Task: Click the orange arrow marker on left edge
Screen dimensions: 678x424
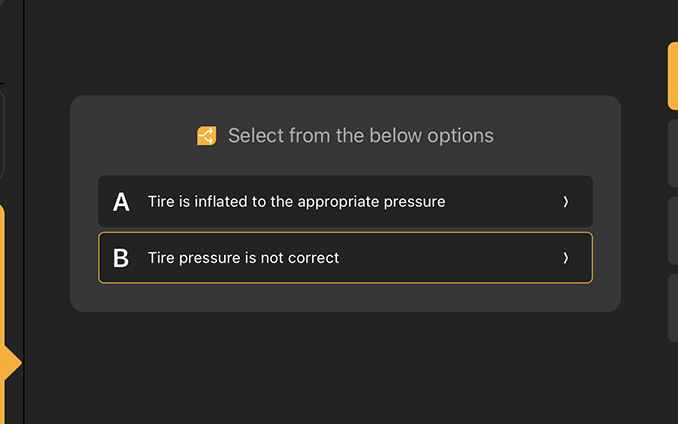Action: 12,364
